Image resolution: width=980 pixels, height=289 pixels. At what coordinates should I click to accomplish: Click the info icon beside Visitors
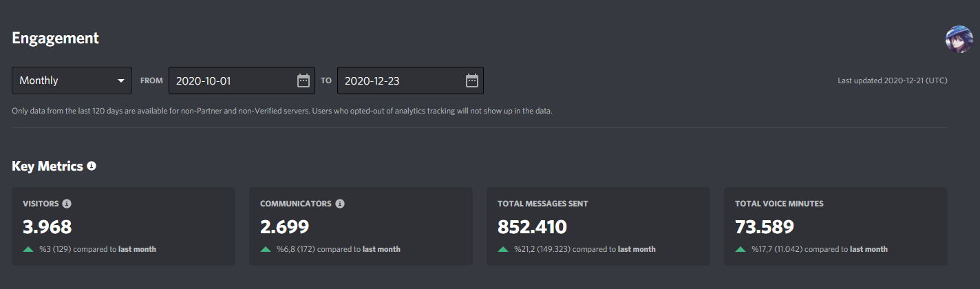coord(67,204)
